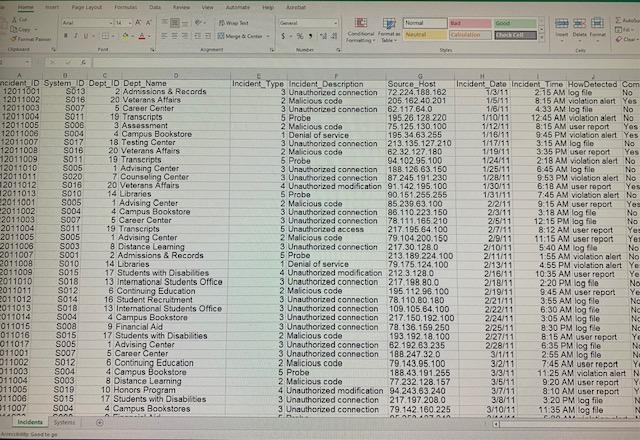The image size is (640, 440).
Task: Switch to the Data tab
Action: (x=155, y=7)
